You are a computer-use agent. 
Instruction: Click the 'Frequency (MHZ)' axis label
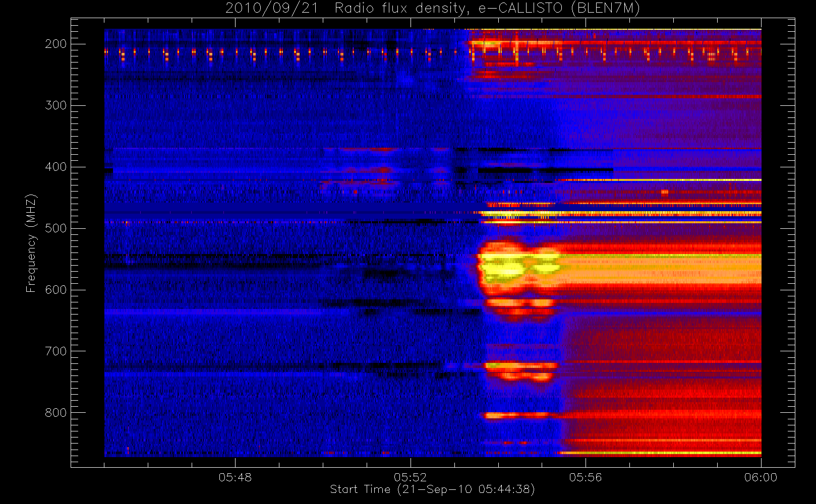pyautogui.click(x=31, y=243)
